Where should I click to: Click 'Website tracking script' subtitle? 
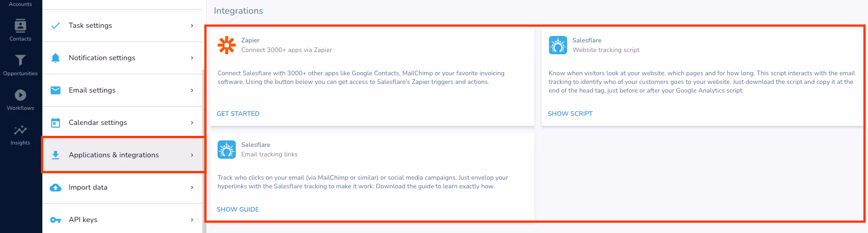click(606, 50)
